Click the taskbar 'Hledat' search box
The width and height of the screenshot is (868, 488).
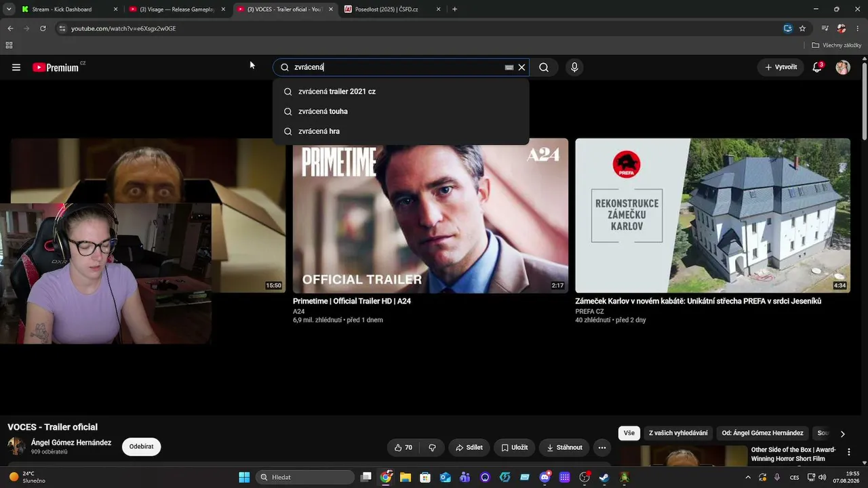pyautogui.click(x=305, y=477)
